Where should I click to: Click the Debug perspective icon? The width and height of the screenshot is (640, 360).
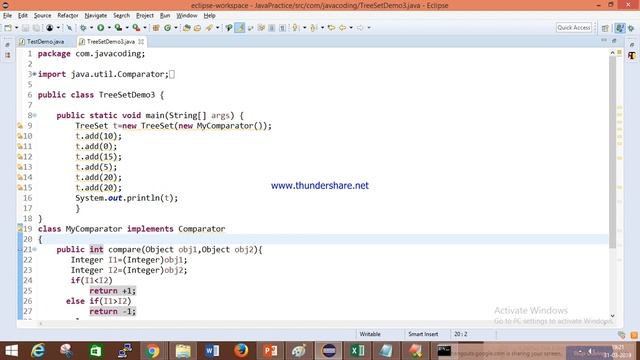click(x=631, y=28)
